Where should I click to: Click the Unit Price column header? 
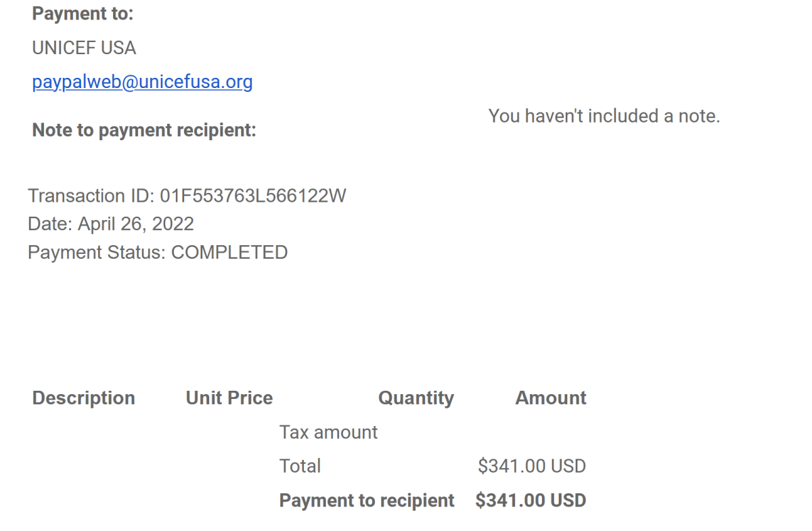(229, 398)
